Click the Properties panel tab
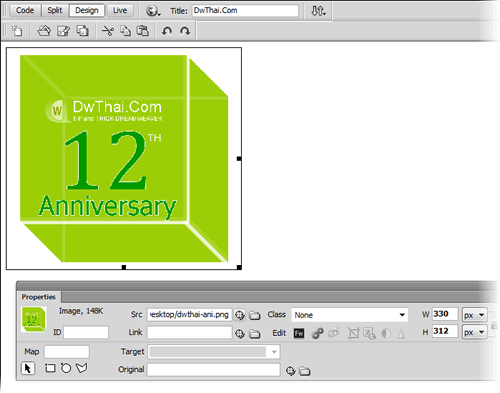500x393 pixels. pos(38,297)
